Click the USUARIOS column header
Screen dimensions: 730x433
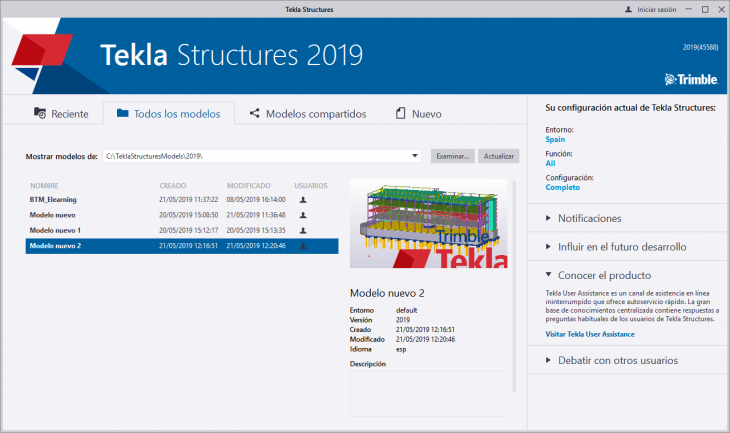(x=311, y=185)
